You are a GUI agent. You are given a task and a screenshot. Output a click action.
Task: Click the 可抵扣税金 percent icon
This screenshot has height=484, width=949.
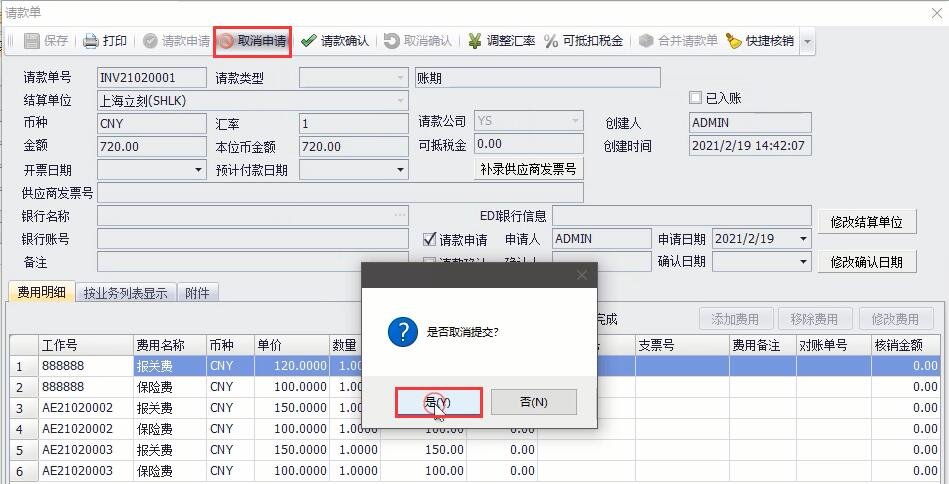pyautogui.click(x=551, y=41)
